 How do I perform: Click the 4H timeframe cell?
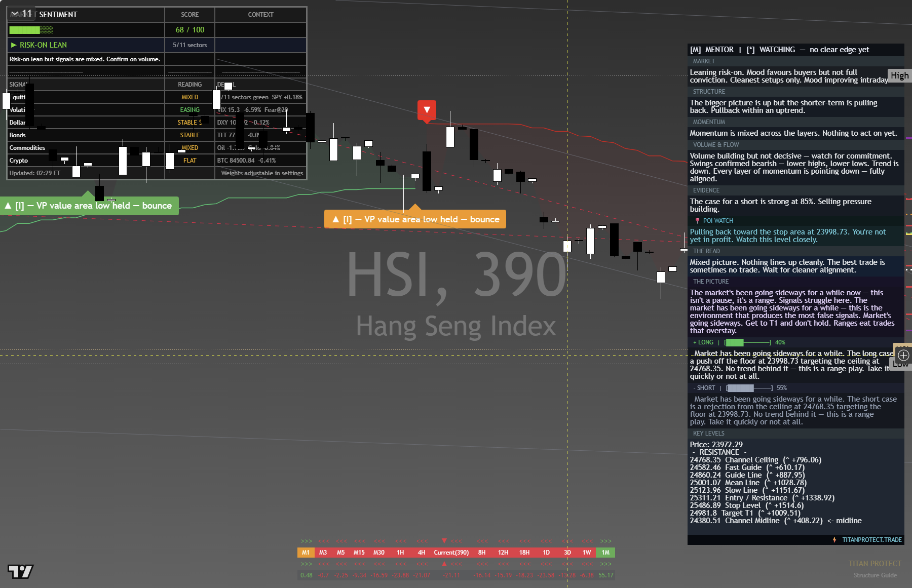[421, 553]
